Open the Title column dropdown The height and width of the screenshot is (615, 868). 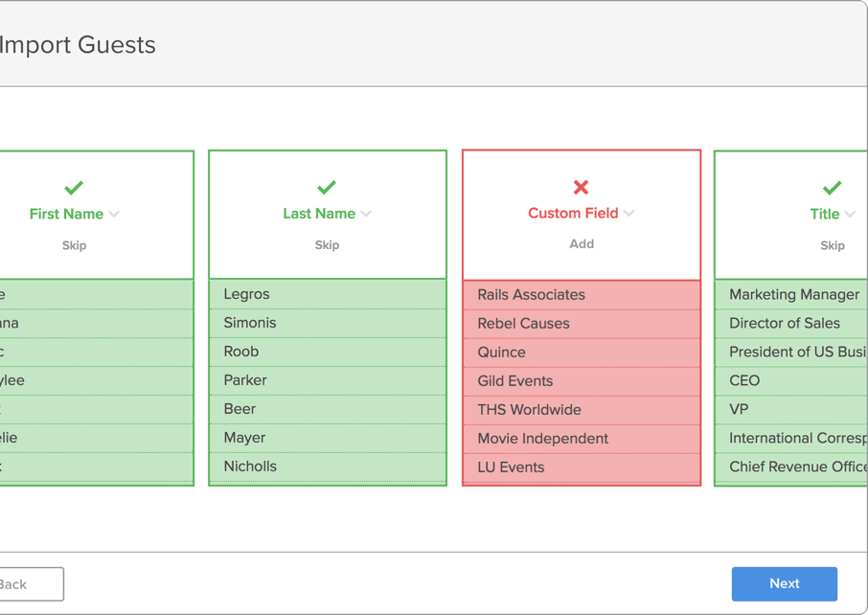click(x=833, y=215)
